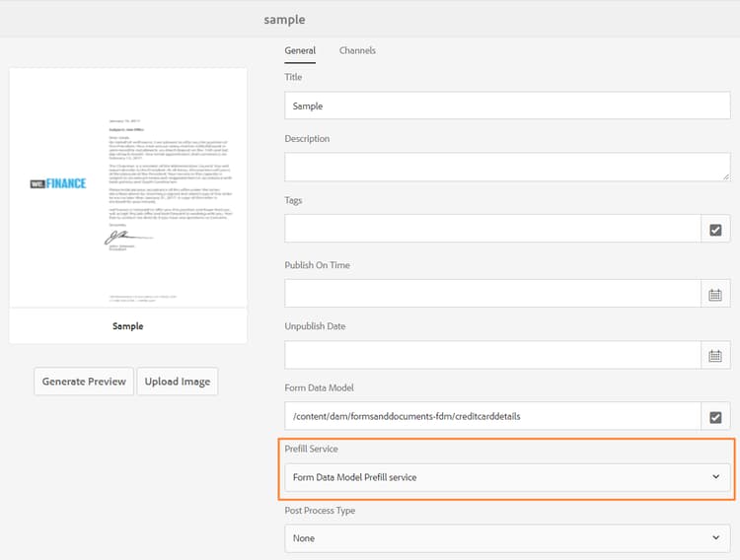This screenshot has height=560, width=740.
Task: Open the Tags picker checkmark icon
Action: click(x=715, y=230)
